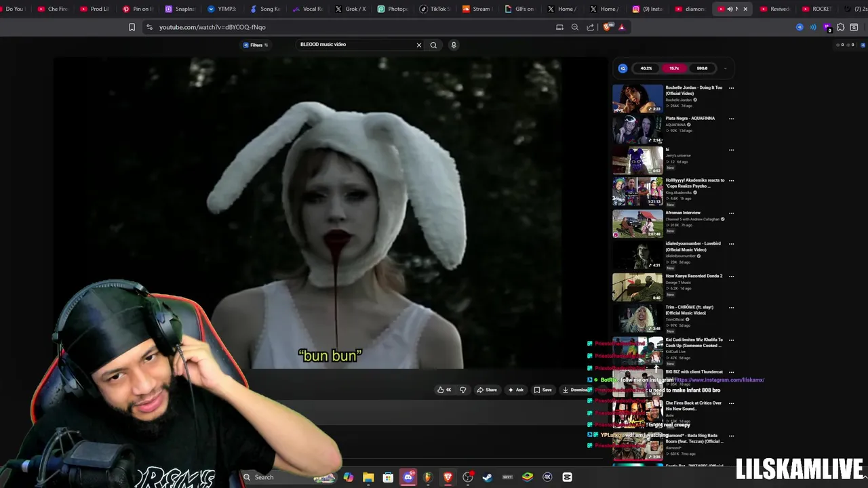
Task: Dislike the video with thumbs down
Action: [x=463, y=390]
